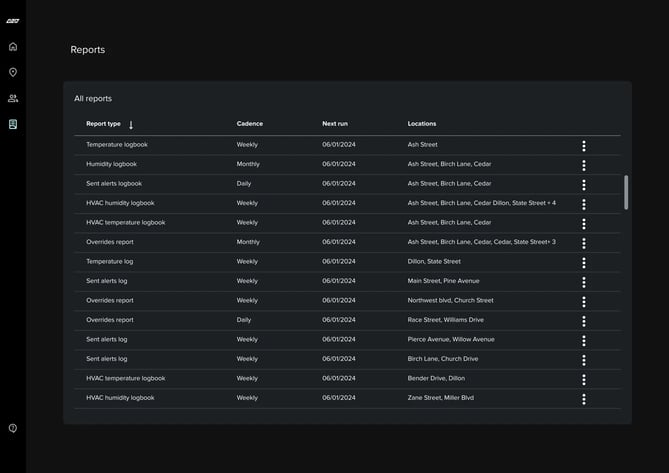
Task: Select the HVAC temperature logbook Bender Drive row
Action: (x=126, y=379)
